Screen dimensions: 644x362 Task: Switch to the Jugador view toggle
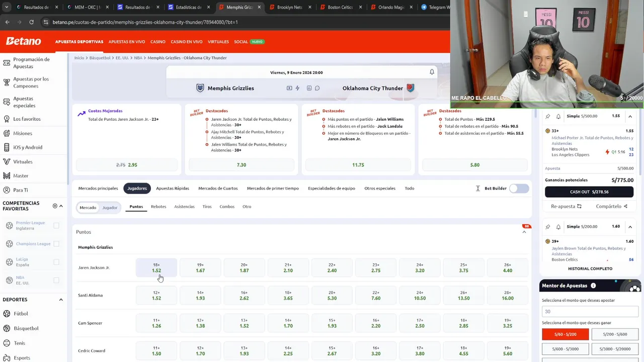(110, 208)
